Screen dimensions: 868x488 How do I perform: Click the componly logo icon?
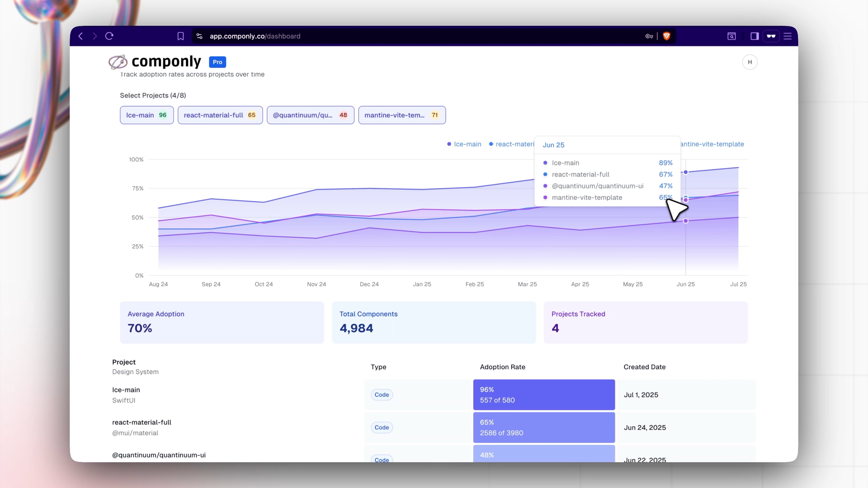click(x=118, y=62)
